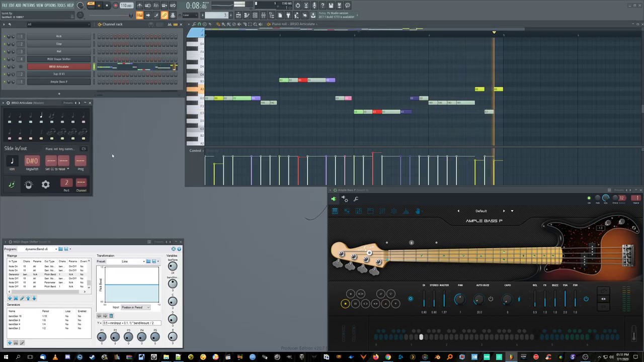The height and width of the screenshot is (362, 644).
Task: Open MIDI Shape Shifter Position in Period dropdown
Action: (x=135, y=307)
